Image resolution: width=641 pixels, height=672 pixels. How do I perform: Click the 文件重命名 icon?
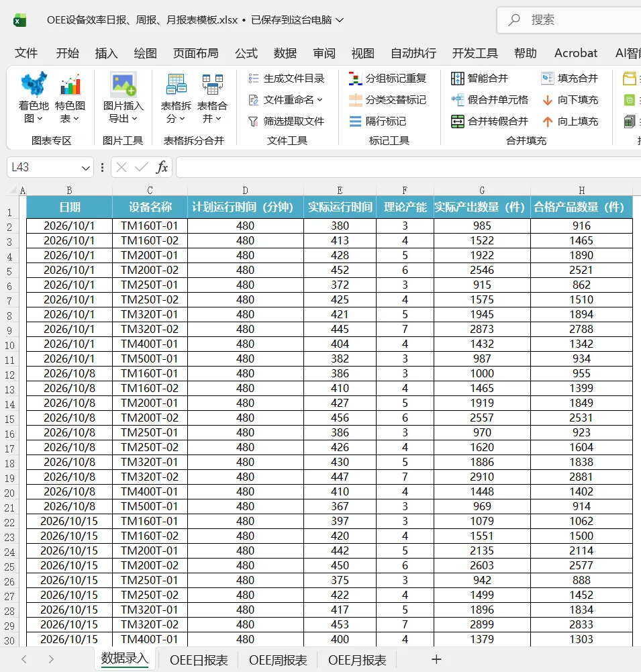253,100
